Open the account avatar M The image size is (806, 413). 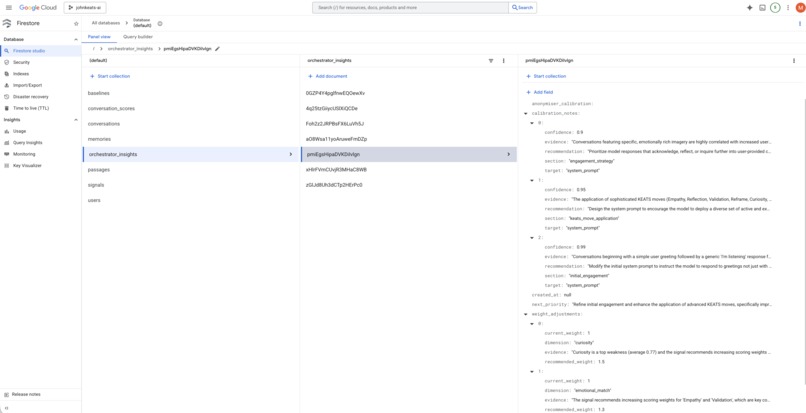pyautogui.click(x=800, y=8)
